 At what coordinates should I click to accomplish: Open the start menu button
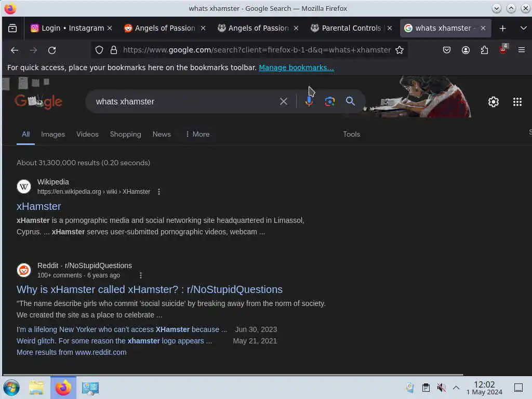pos(11,388)
